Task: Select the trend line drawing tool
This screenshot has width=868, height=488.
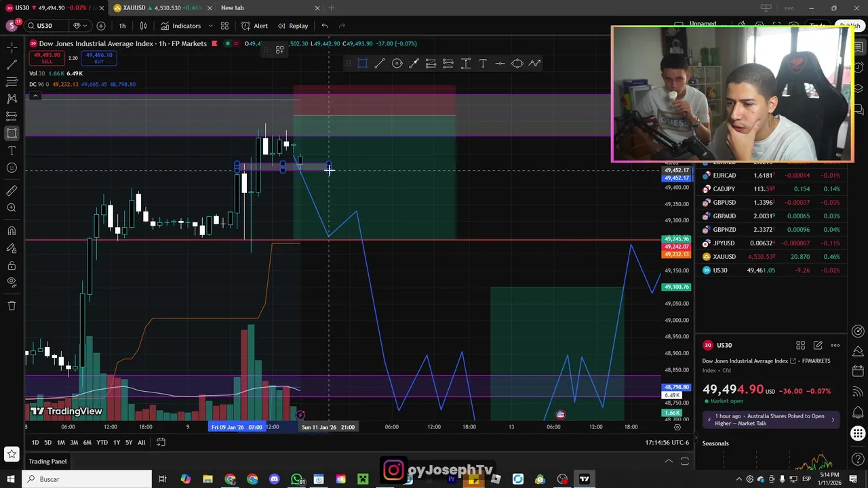Action: [12, 65]
